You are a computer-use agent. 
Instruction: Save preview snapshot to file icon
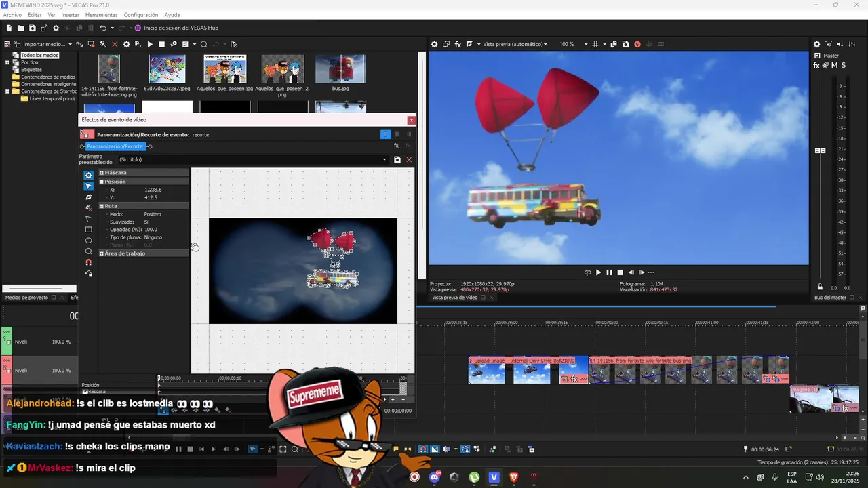(625, 44)
